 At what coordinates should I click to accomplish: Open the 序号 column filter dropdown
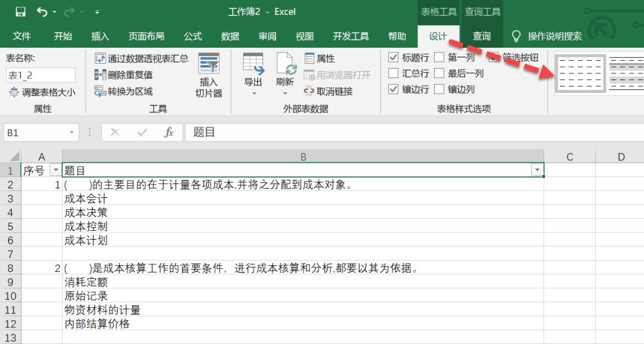(x=55, y=169)
